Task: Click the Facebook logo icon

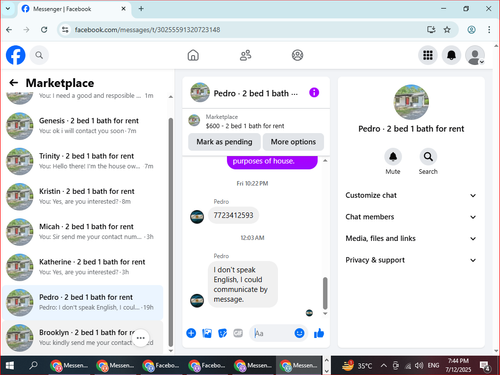Action: [16, 55]
